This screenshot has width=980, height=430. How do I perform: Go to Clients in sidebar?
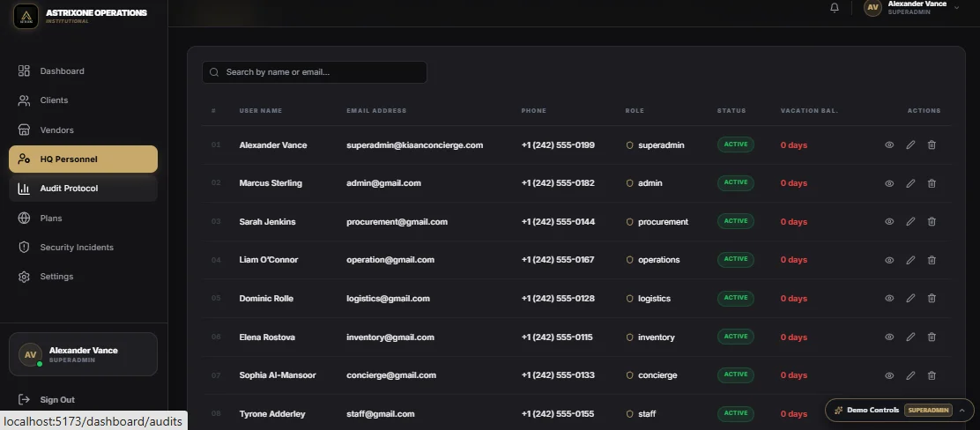click(x=83, y=100)
